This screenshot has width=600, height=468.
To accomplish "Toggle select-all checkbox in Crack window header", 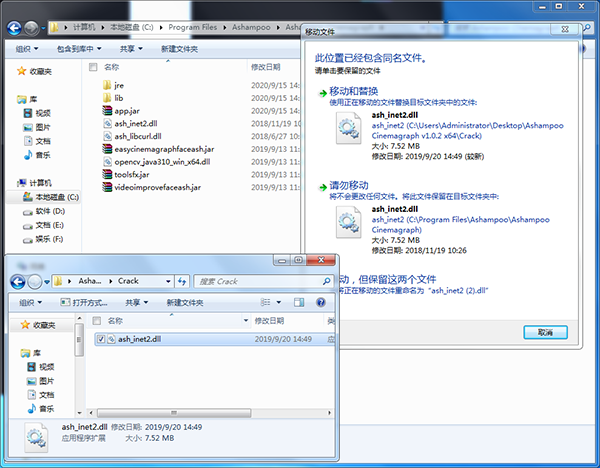I will click(97, 321).
